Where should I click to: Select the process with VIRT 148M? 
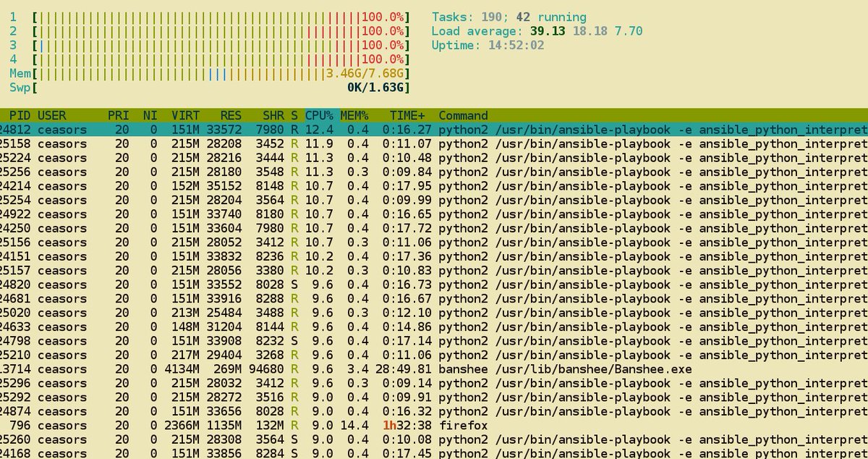[434, 327]
